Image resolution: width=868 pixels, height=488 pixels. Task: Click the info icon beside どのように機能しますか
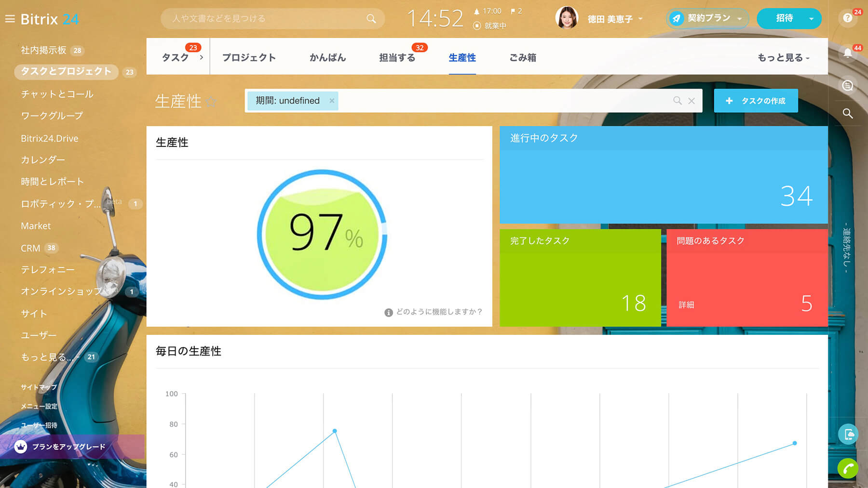pyautogui.click(x=389, y=312)
